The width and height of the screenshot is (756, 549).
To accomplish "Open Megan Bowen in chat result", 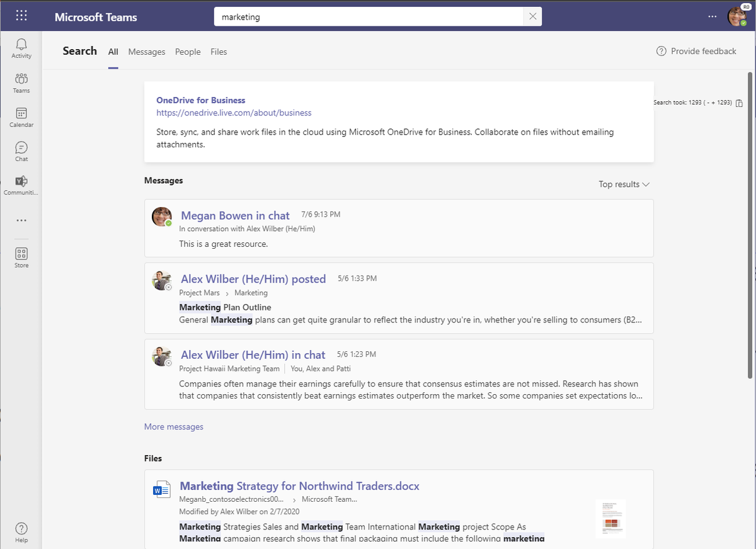I will pos(235,215).
